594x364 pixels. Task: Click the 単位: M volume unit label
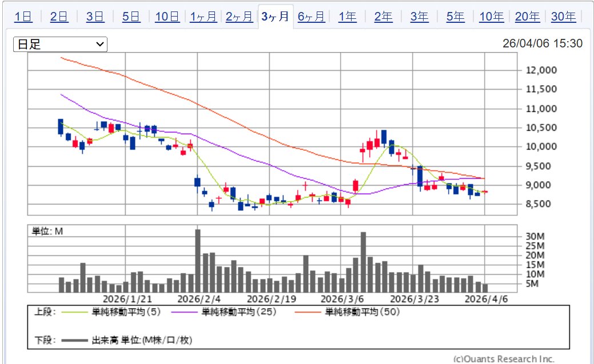[47, 231]
